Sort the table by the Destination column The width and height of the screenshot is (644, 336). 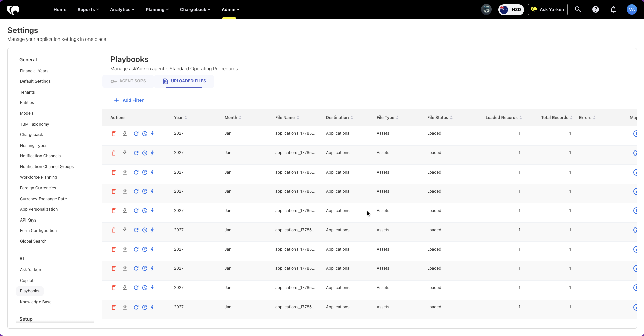[339, 118]
